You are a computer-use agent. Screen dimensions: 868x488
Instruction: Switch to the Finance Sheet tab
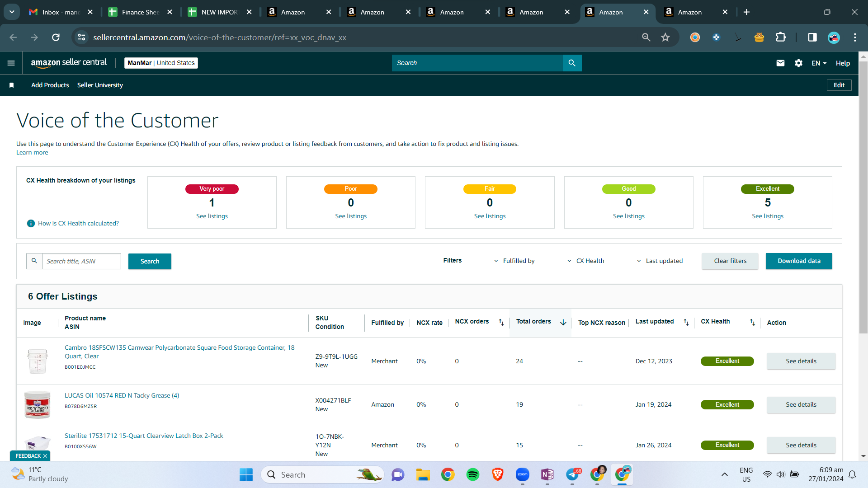pos(140,12)
